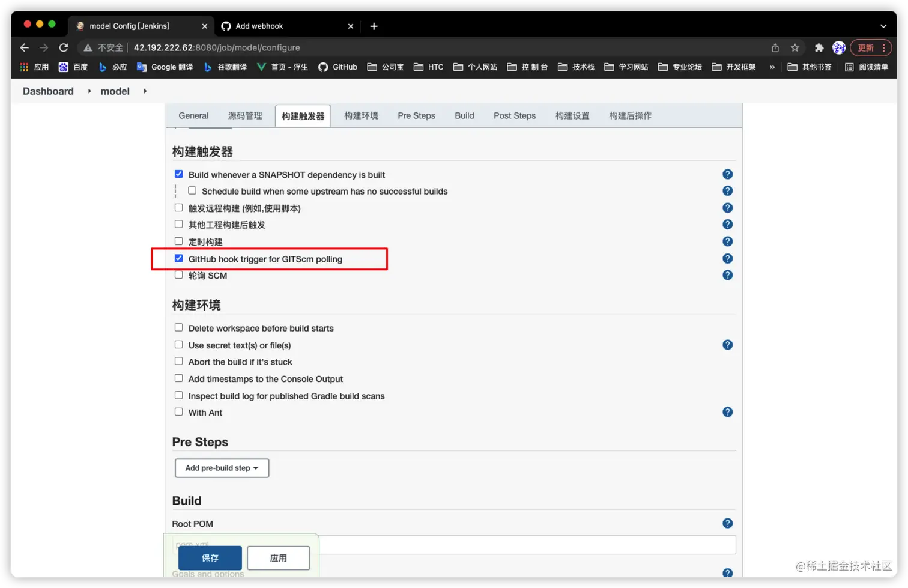
Task: Open the 阅读清单 reading list
Action: 867,67
